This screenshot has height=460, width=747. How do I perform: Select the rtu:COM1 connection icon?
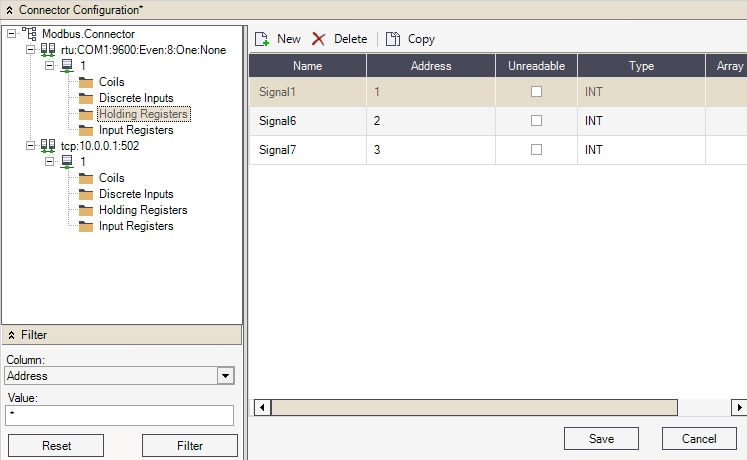tap(48, 50)
